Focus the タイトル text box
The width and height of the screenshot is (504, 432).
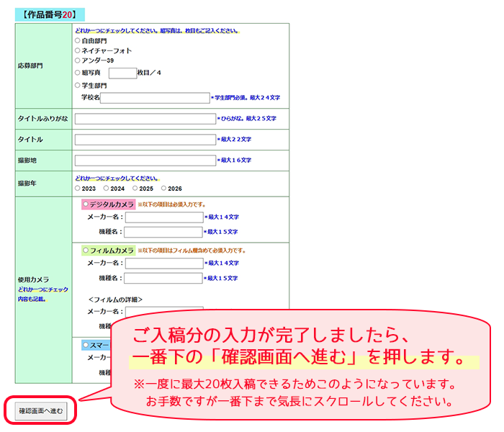pyautogui.click(x=145, y=140)
